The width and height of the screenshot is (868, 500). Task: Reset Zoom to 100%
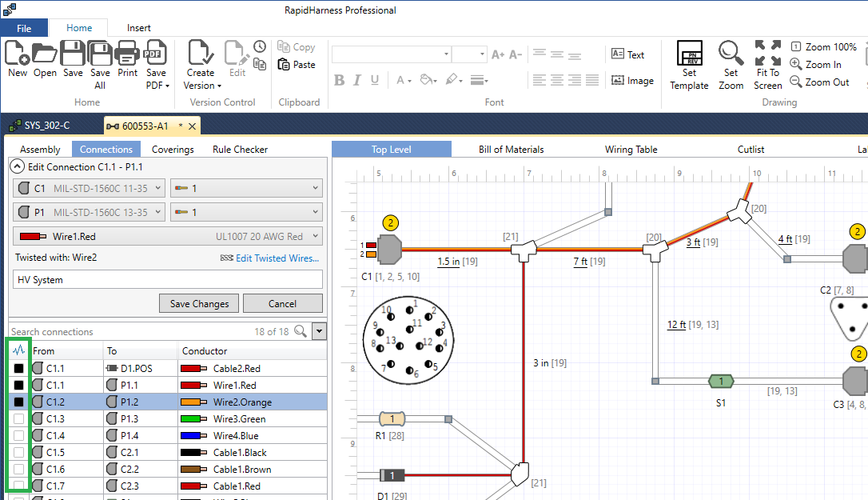click(x=823, y=47)
